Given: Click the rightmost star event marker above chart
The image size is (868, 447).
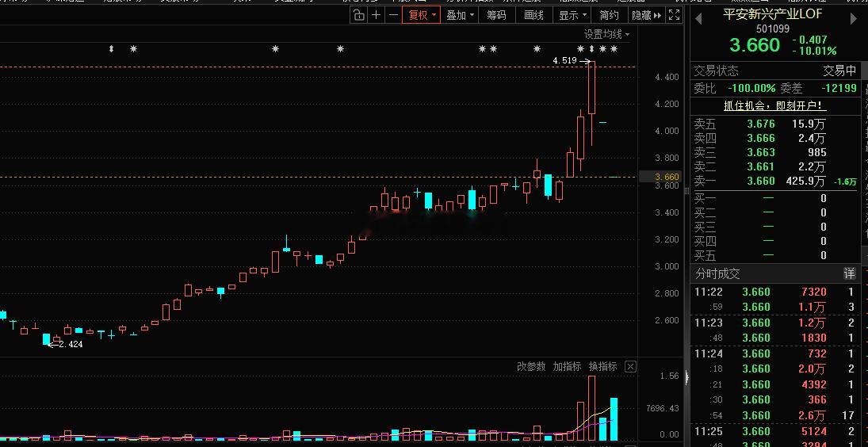Looking at the screenshot, I should 614,48.
